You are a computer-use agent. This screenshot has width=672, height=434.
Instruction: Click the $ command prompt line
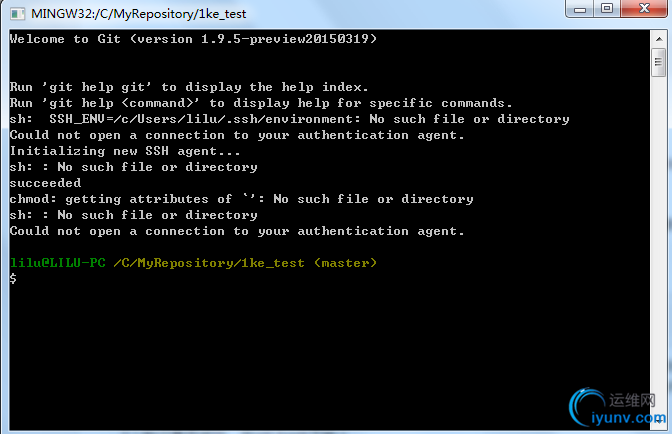tap(13, 279)
